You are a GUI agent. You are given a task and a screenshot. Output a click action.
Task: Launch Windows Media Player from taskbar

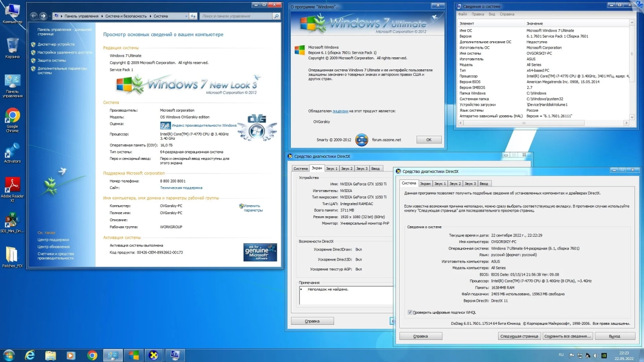click(70, 355)
